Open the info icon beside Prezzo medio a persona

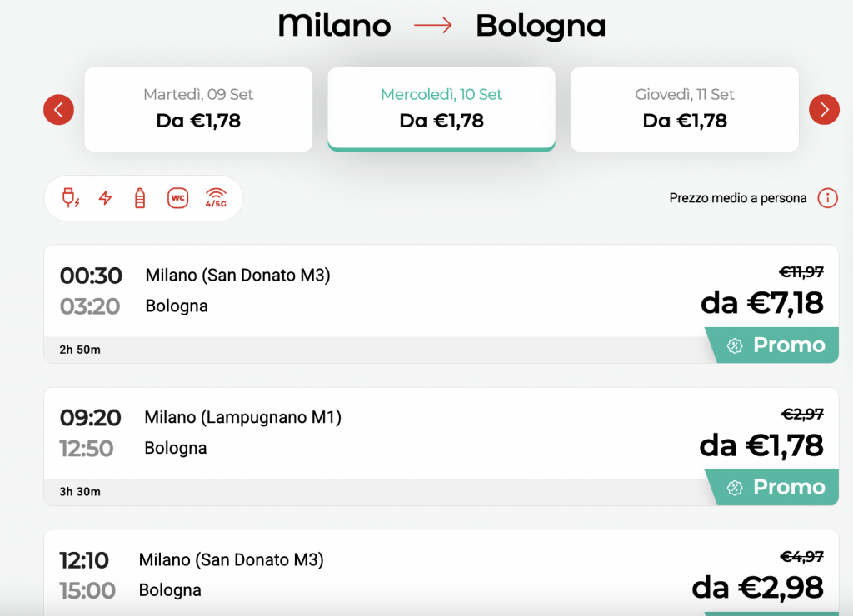coord(827,198)
